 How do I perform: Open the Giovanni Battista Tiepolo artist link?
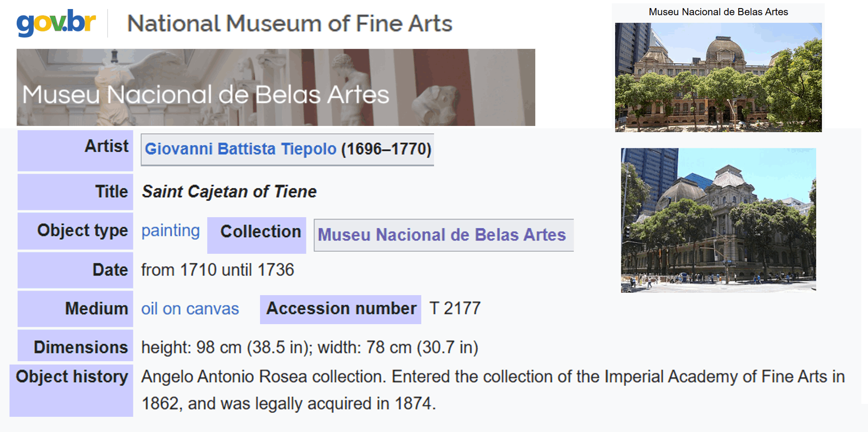241,149
